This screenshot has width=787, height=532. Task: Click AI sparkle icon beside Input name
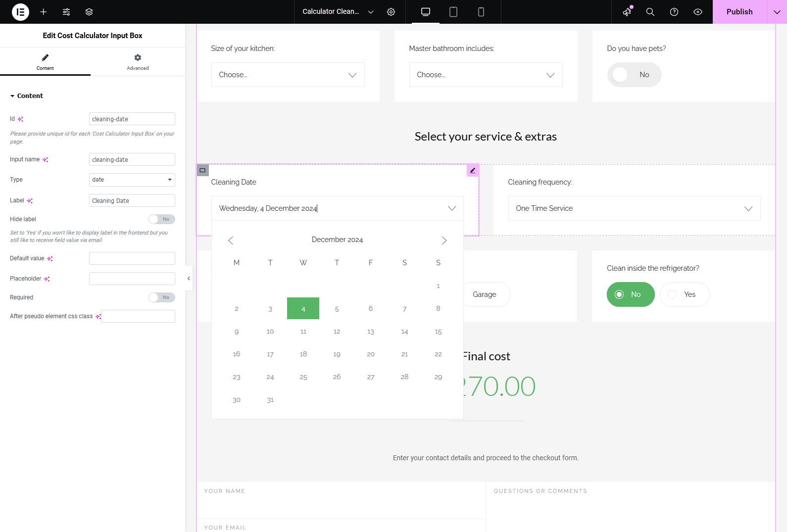pos(46,160)
